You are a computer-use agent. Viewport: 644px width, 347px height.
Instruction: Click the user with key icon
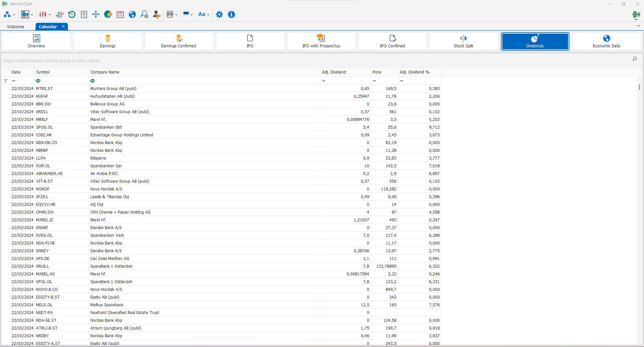point(157,14)
